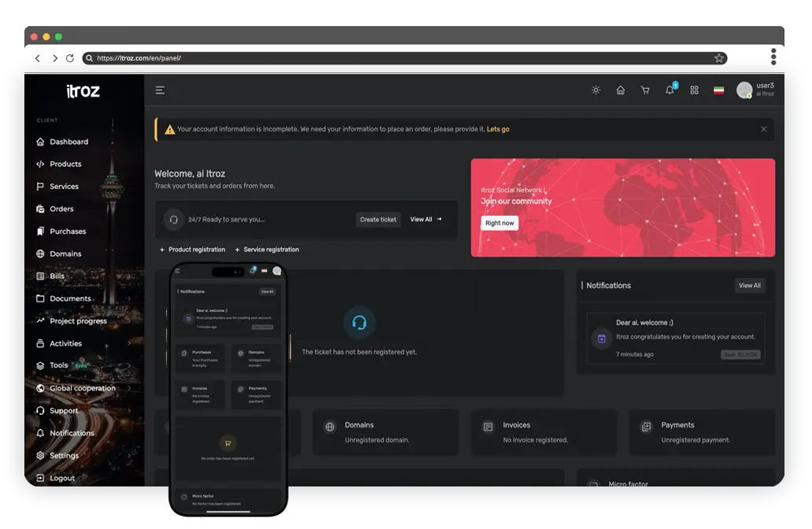Bookmark the page with the star icon
The image size is (812, 529).
click(x=719, y=58)
